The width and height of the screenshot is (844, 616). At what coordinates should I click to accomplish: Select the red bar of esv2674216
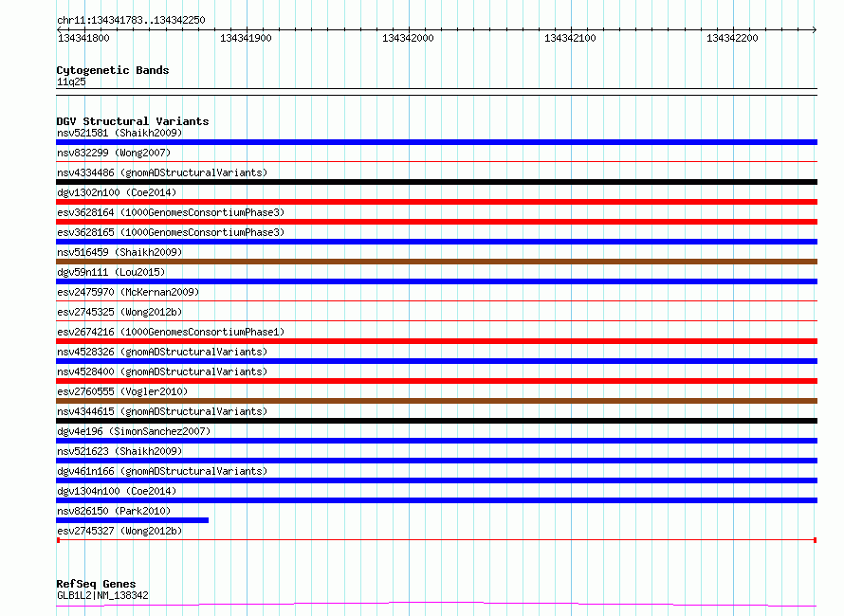(x=436, y=341)
